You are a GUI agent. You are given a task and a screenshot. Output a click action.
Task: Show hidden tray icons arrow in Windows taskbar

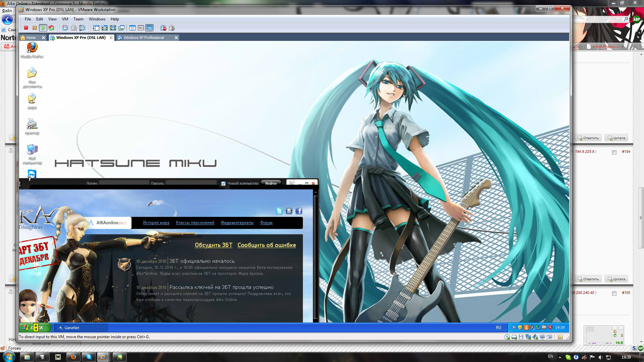tap(560, 357)
